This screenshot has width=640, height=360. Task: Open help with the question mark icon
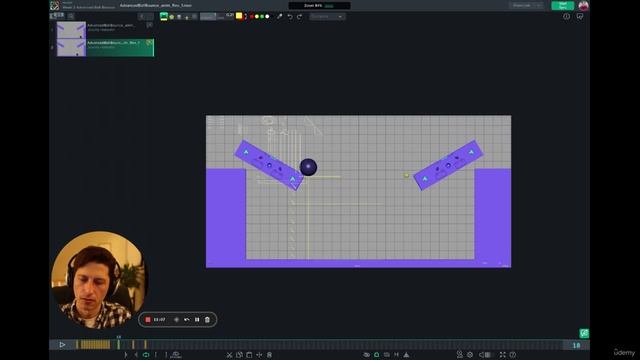(513, 355)
